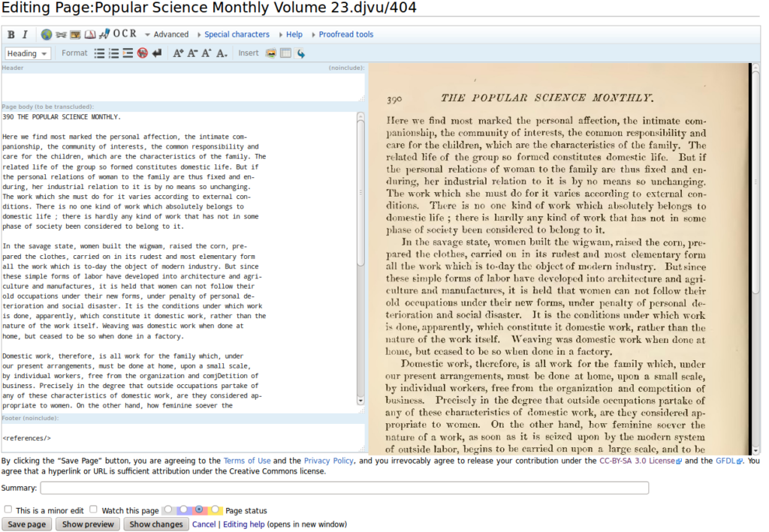Open CC-BY-SA 3.0 License link
This screenshot has width=769, height=532.
[640, 461]
